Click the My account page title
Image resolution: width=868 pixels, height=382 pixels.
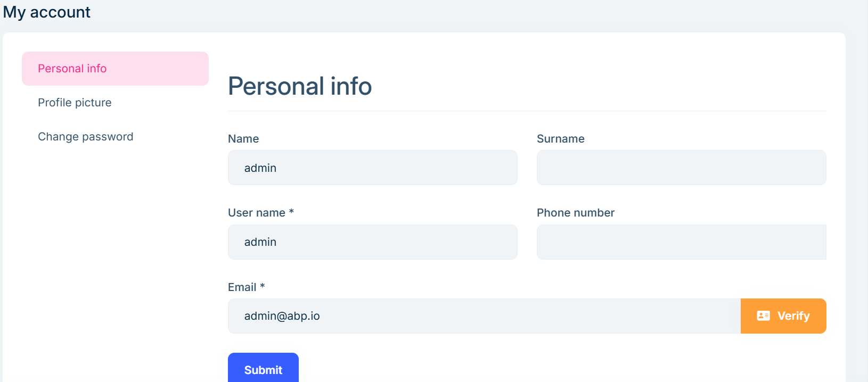pyautogui.click(x=47, y=12)
